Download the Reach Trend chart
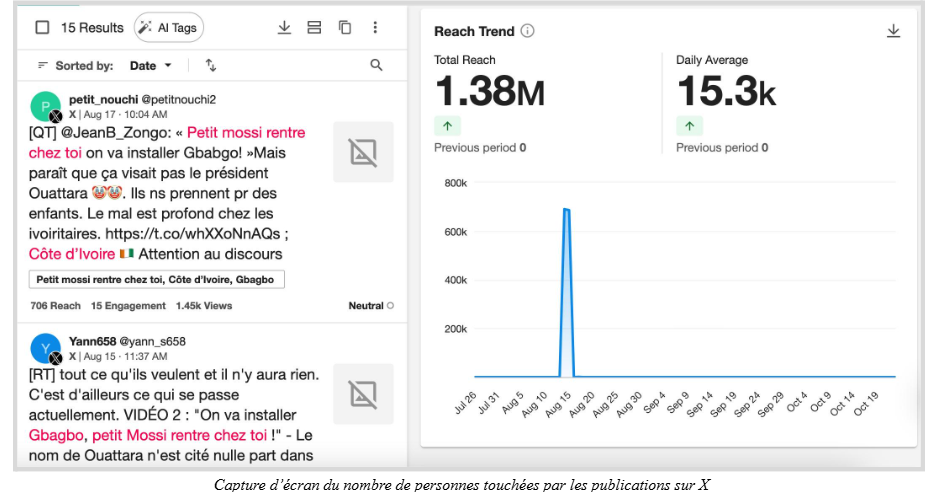This screenshot has height=492, width=934. (893, 31)
